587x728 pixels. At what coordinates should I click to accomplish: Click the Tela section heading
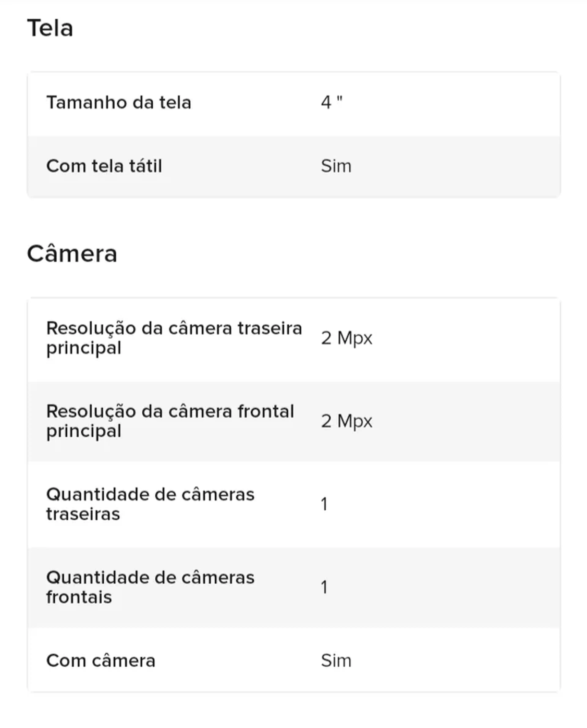coord(50,28)
